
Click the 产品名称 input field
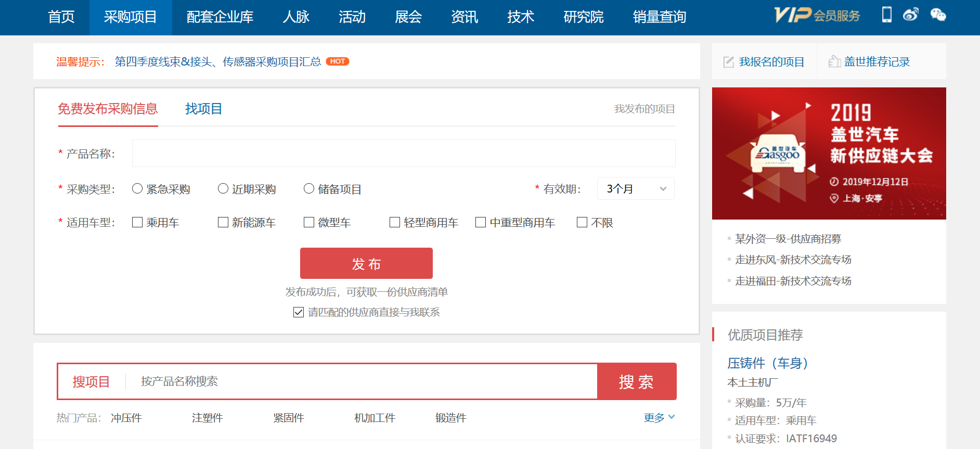coord(404,153)
